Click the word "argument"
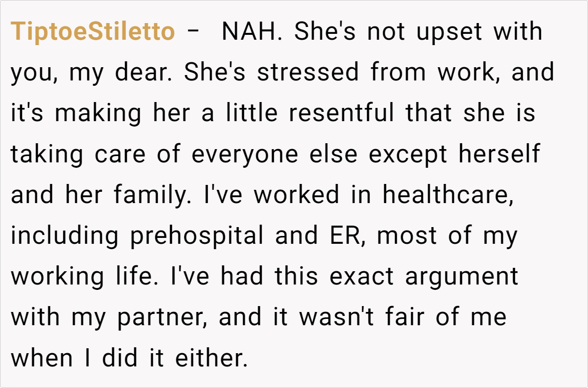 pyautogui.click(x=461, y=276)
